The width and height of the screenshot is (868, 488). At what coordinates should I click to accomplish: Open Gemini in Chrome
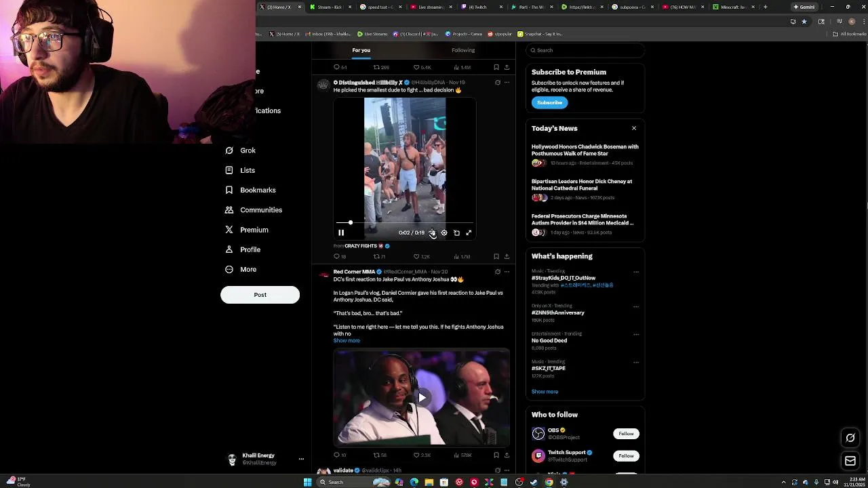[x=804, y=7]
